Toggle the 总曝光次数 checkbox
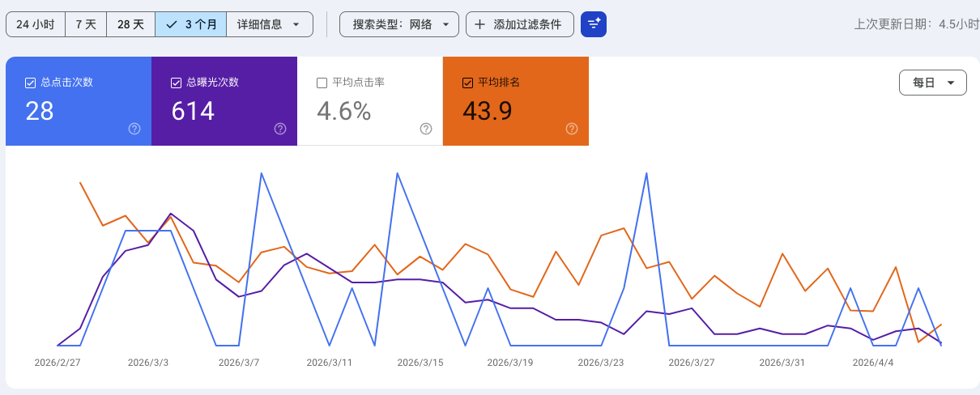Screen dimensions: 980x395 tap(176, 83)
